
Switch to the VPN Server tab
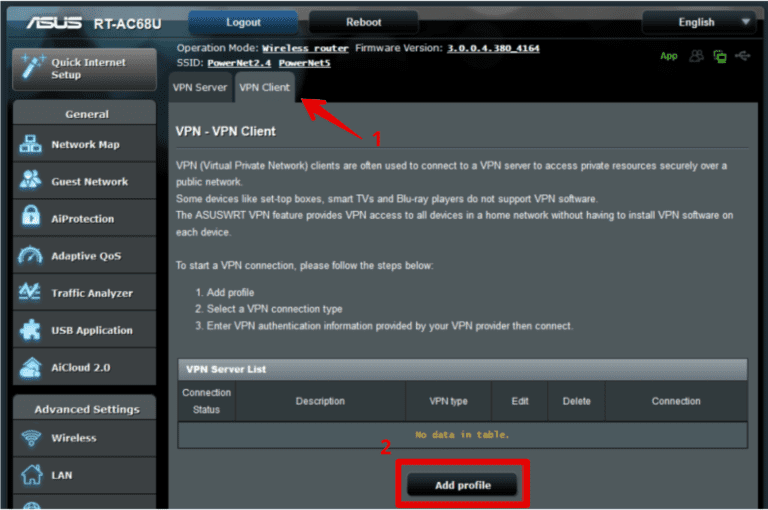200,87
